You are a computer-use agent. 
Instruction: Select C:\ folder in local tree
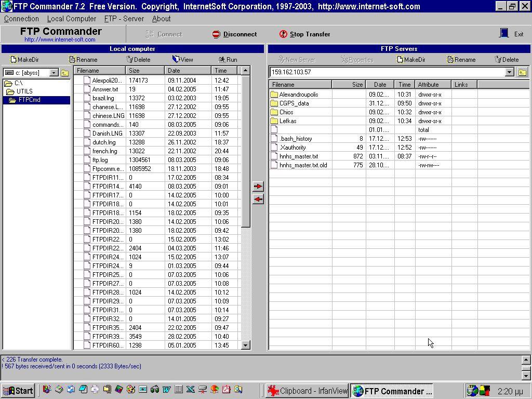pyautogui.click(x=14, y=83)
